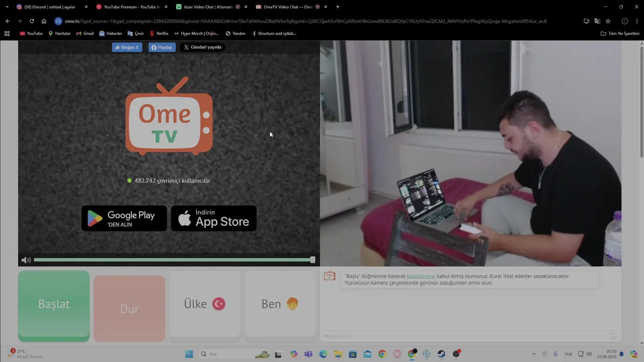The width and height of the screenshot is (644, 362).
Task: Set the volume slider to maximum
Action: tap(312, 260)
